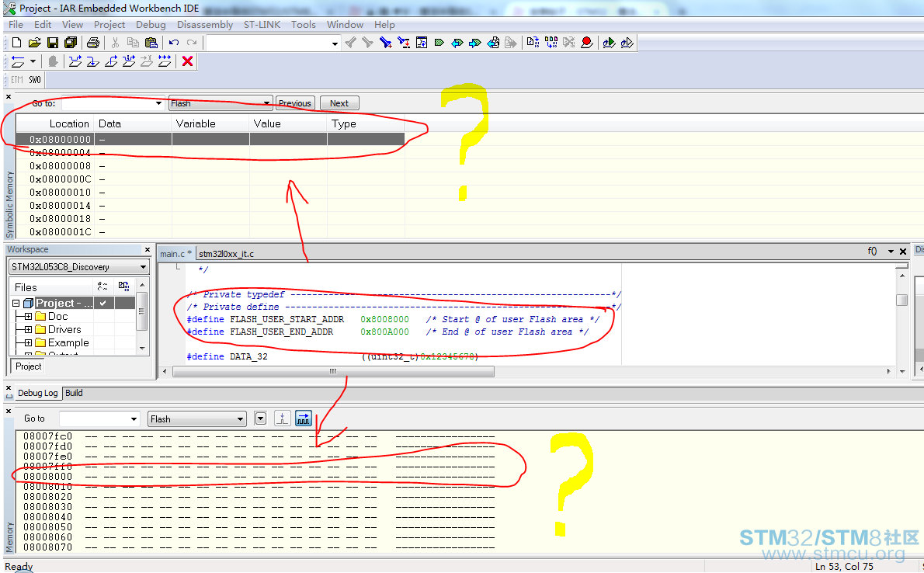This screenshot has height=573, width=924.
Task: Click the Copy icon
Action: (x=134, y=43)
